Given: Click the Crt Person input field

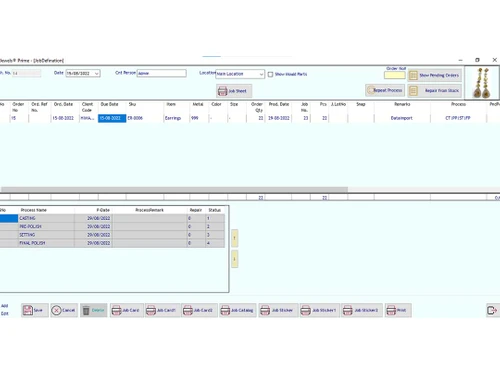Looking at the screenshot, I should (x=161, y=73).
